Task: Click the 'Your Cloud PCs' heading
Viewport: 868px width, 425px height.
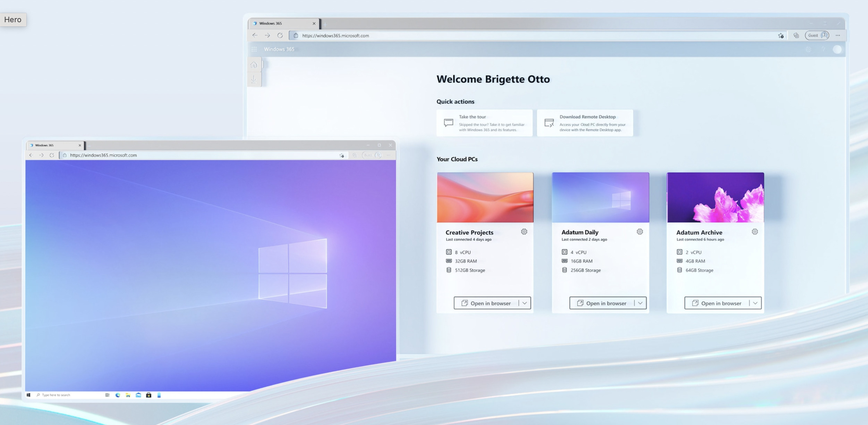Action: tap(457, 159)
